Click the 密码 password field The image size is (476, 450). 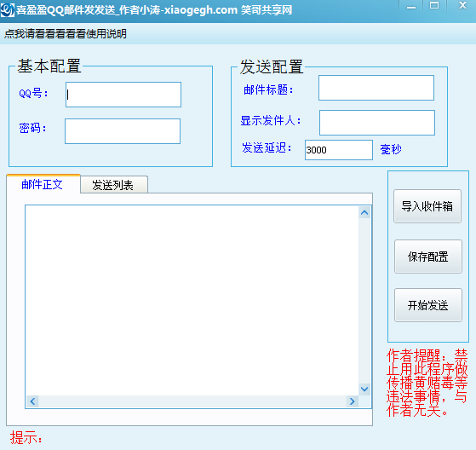[x=123, y=131]
